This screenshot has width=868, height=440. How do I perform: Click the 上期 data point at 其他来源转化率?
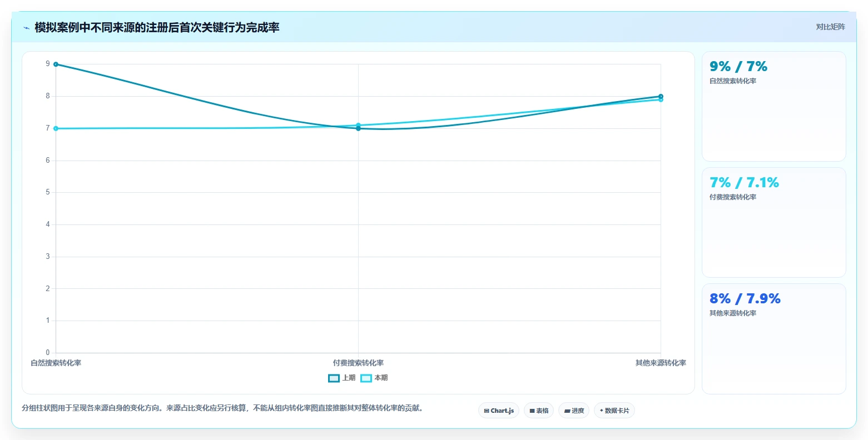coord(661,96)
